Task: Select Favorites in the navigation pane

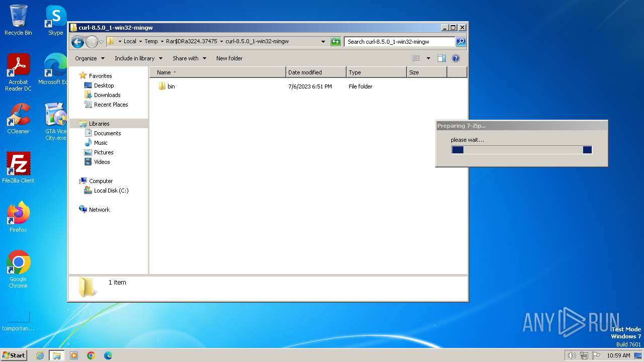Action: (100, 76)
